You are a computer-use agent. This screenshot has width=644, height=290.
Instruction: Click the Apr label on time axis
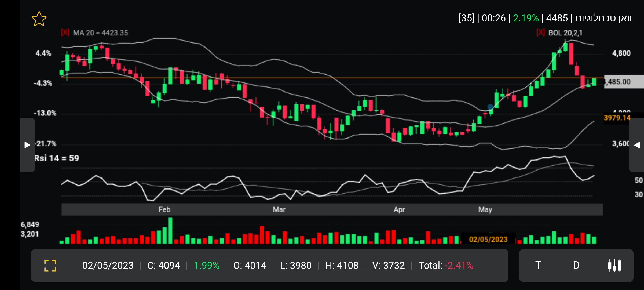[399, 209]
